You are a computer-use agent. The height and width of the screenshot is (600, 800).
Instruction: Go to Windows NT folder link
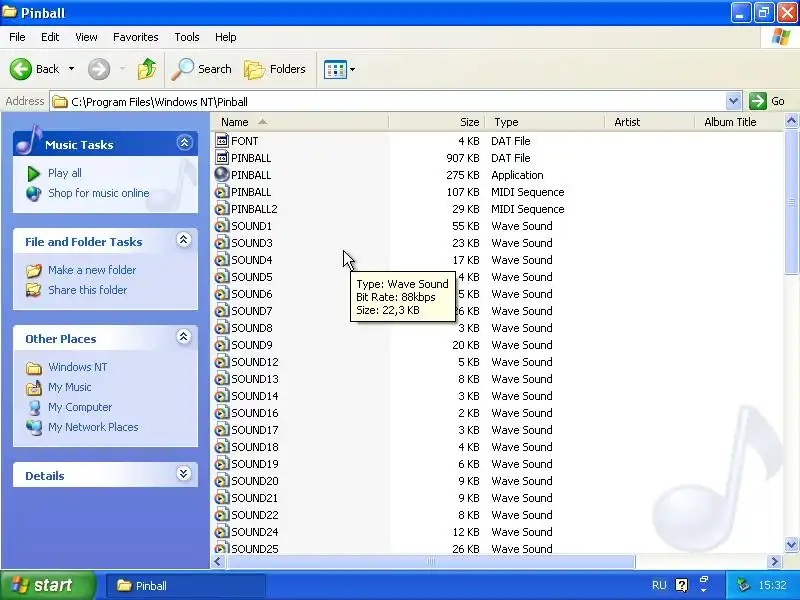point(78,367)
